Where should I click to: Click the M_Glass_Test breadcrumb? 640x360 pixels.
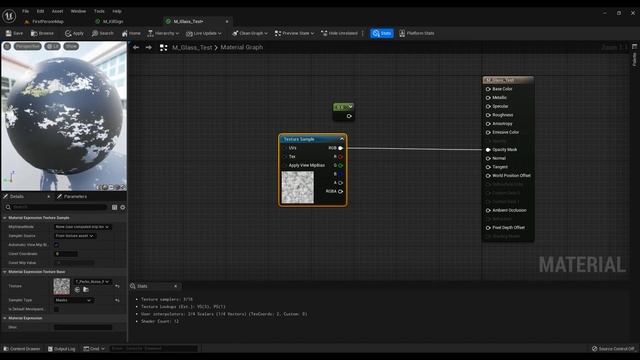coord(192,48)
